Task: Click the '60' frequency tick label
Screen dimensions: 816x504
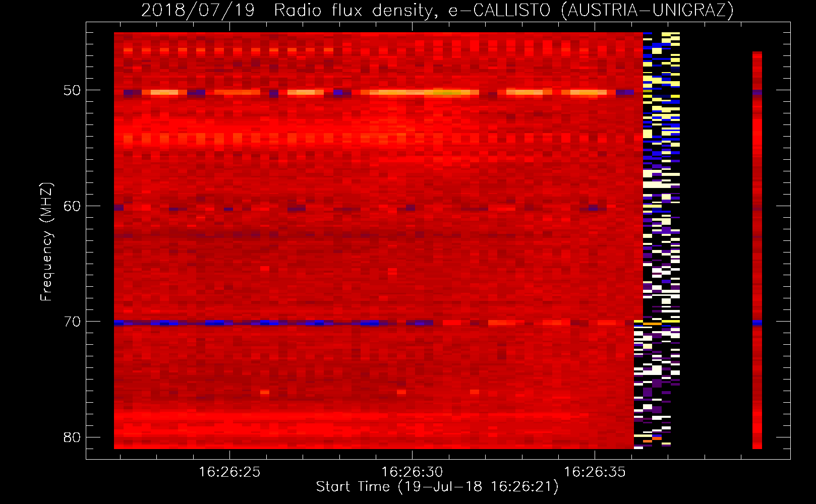Action: click(x=72, y=206)
